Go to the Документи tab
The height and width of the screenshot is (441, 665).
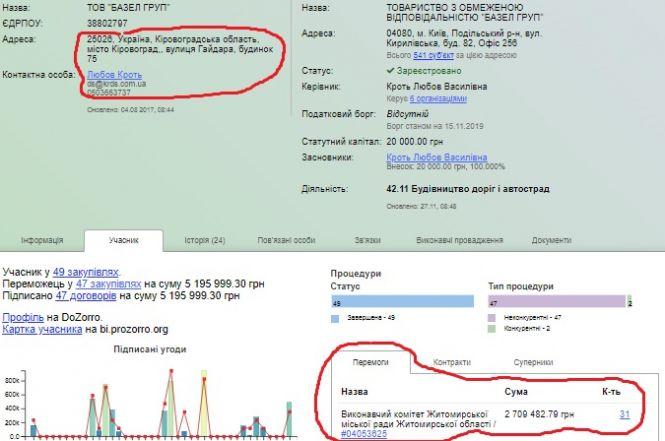point(551,241)
